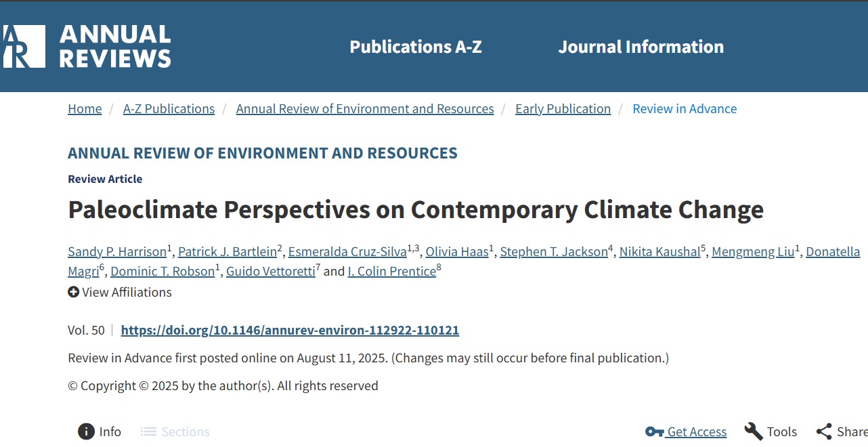The height and width of the screenshot is (447, 868).
Task: Click the plus icon beside View Affiliations
Action: click(x=73, y=292)
